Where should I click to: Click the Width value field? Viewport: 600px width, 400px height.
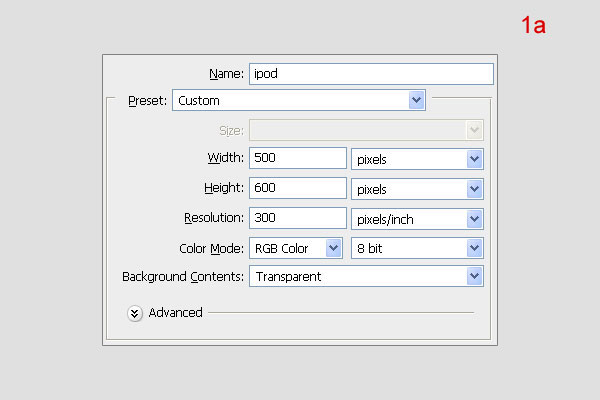point(298,158)
